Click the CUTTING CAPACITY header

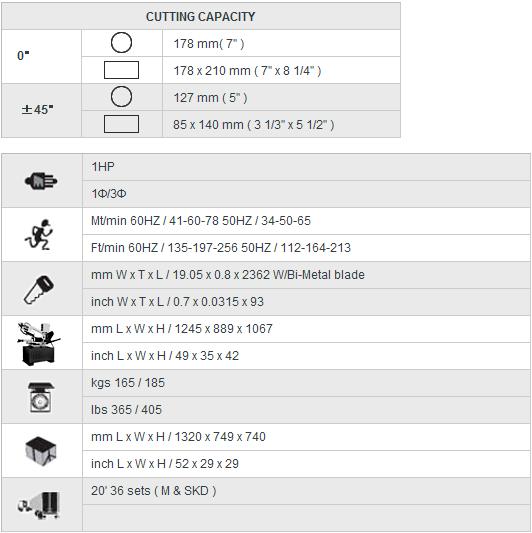coord(201,16)
